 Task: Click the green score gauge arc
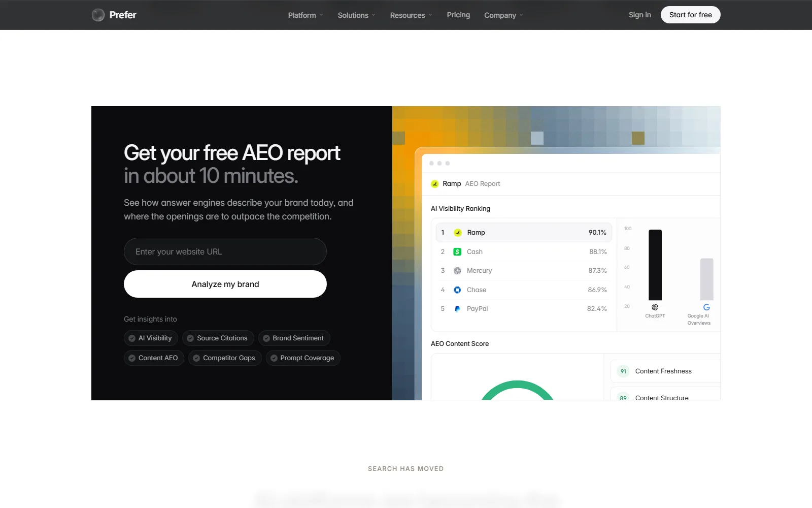pyautogui.click(x=517, y=385)
